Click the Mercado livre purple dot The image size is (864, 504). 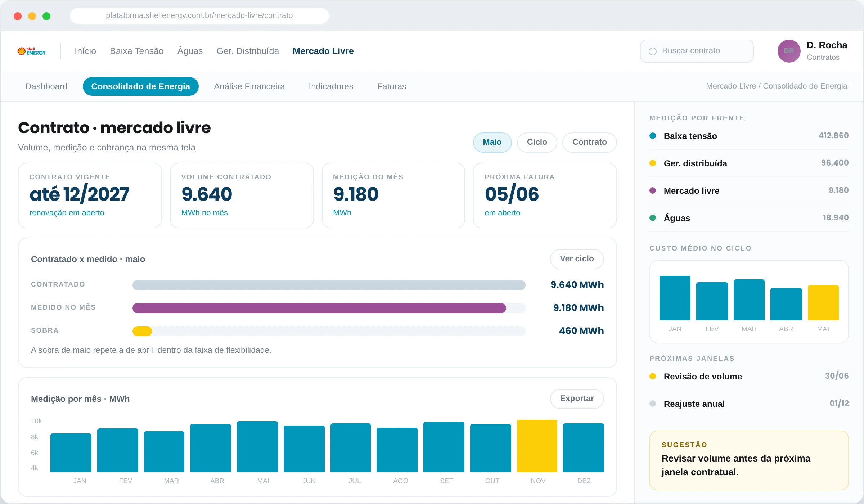tap(653, 190)
